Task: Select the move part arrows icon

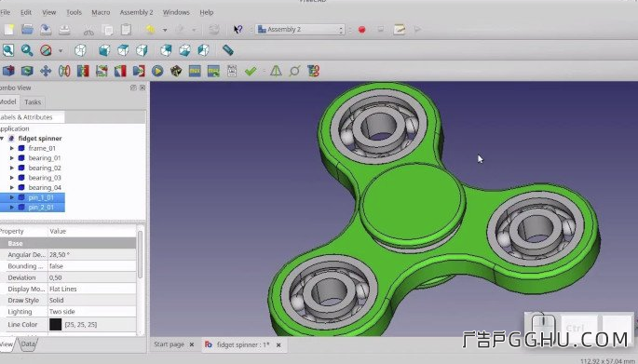Action: [x=46, y=71]
